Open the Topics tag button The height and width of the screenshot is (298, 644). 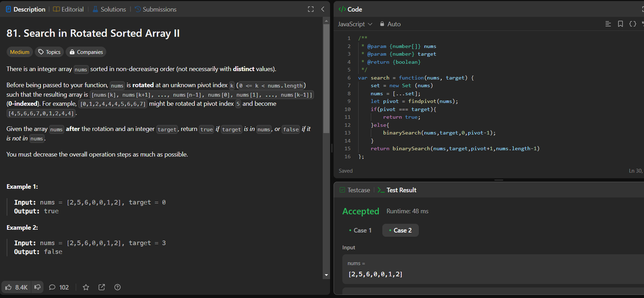click(48, 52)
